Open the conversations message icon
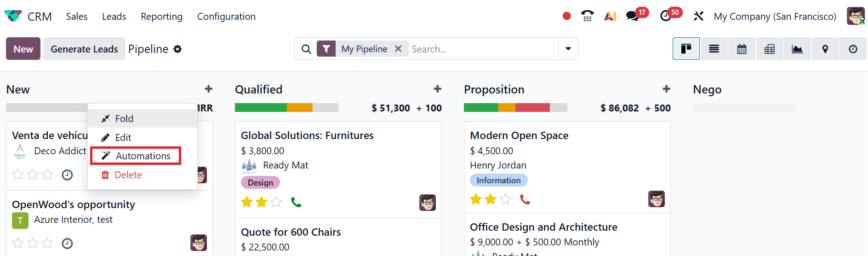Viewport: 868px width, 256px height. point(633,16)
